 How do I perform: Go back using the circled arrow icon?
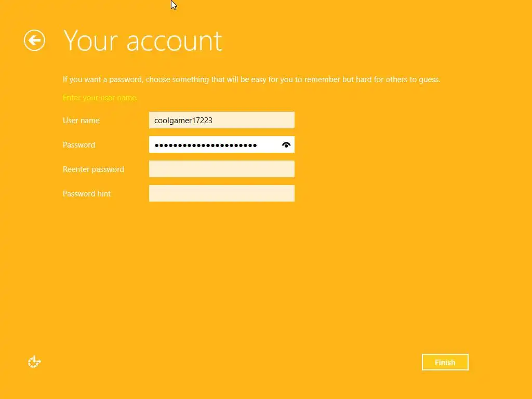coord(34,41)
